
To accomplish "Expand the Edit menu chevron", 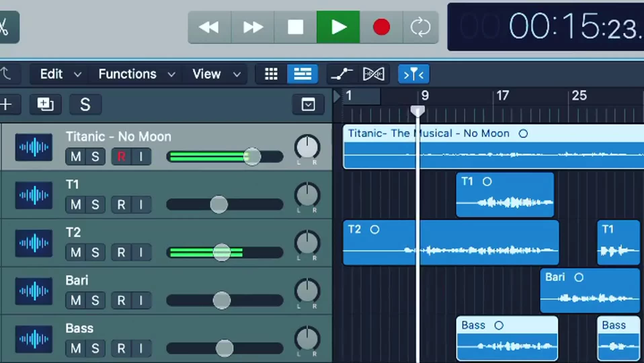I will tap(78, 74).
